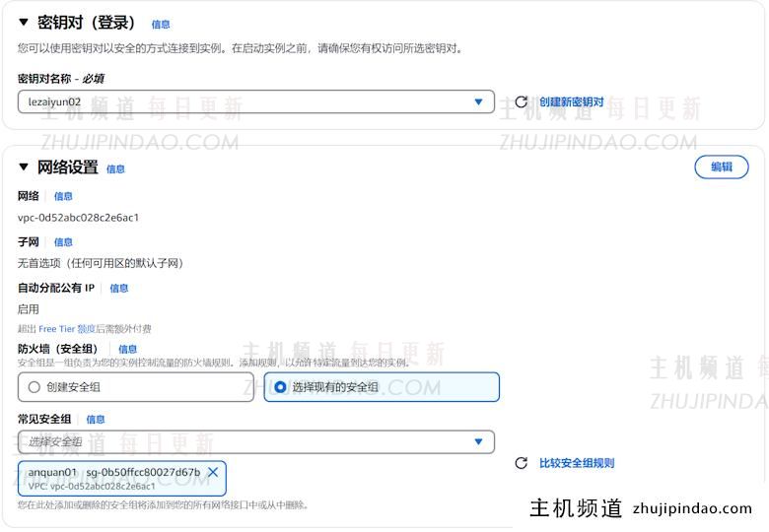The image size is (769, 532).
Task: Click 创建新密钥对 link
Action: (x=571, y=101)
